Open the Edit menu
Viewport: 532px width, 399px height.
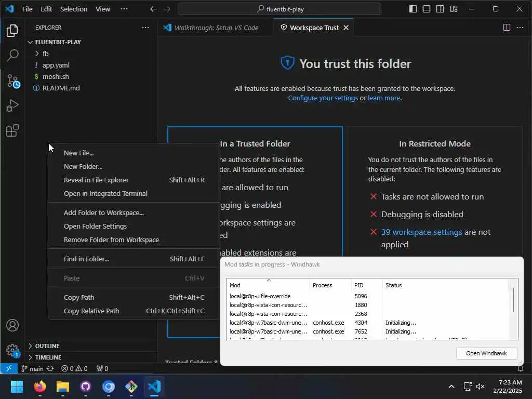coord(46,9)
